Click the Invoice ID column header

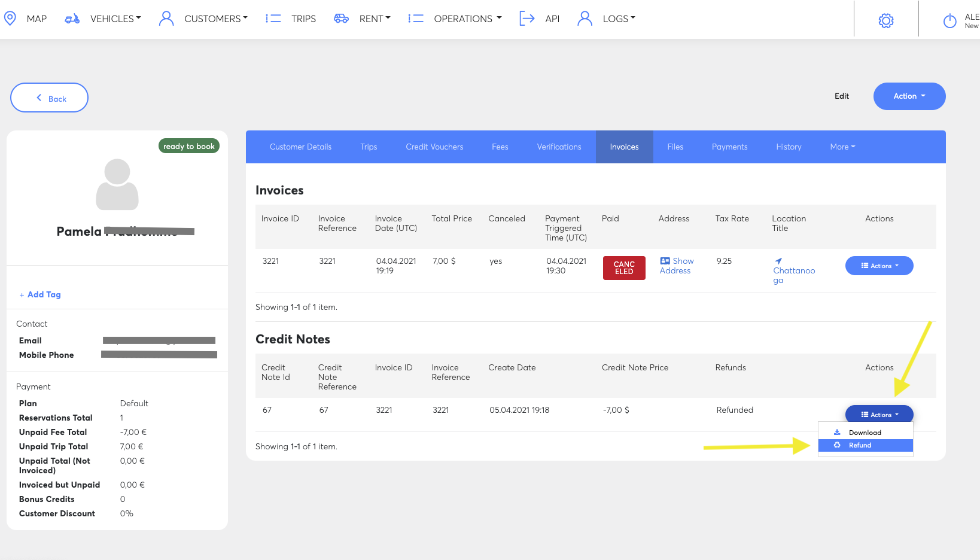coord(280,218)
